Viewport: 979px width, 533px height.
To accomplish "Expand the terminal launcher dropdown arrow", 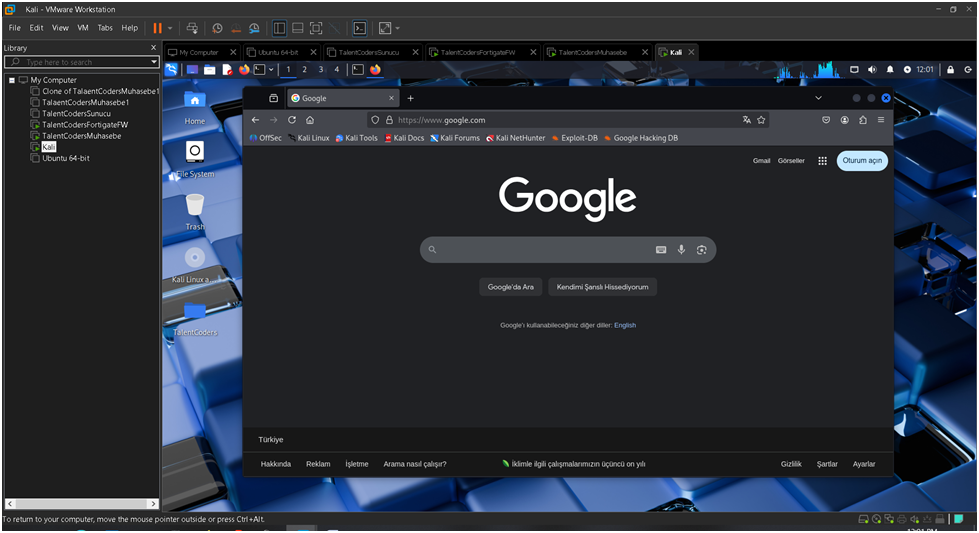I will coord(271,70).
